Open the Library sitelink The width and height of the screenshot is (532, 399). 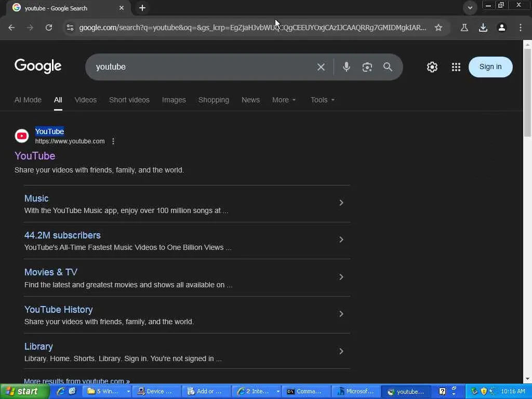(38, 347)
